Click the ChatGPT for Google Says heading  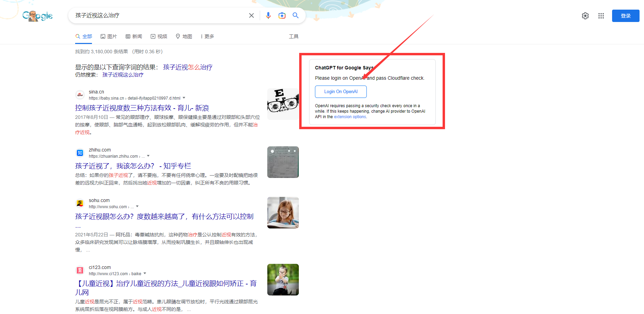coord(344,68)
